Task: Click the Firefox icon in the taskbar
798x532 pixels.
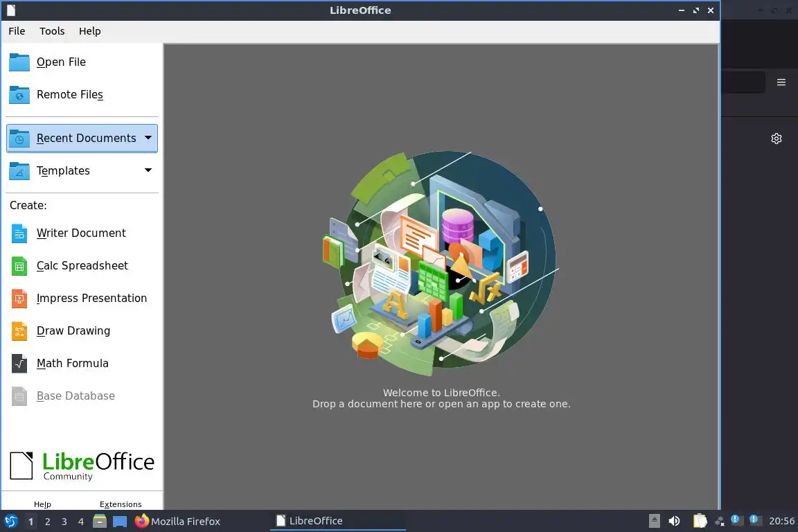Action: (141, 521)
